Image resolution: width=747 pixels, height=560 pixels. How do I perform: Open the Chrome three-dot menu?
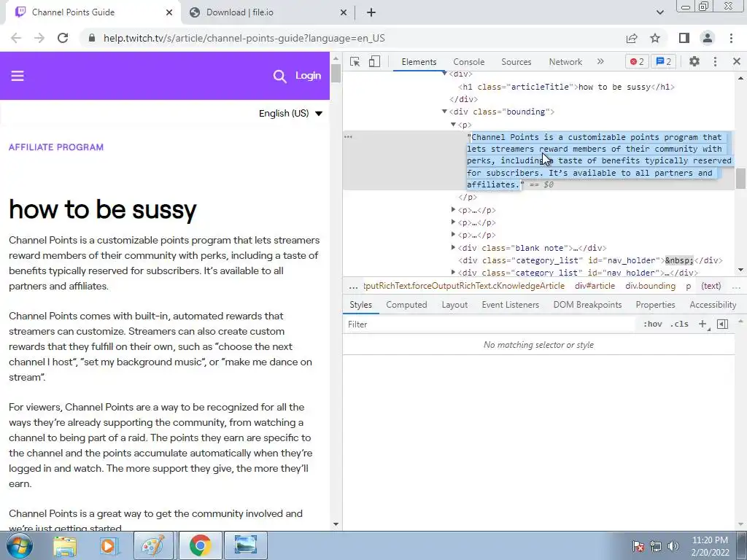(731, 38)
